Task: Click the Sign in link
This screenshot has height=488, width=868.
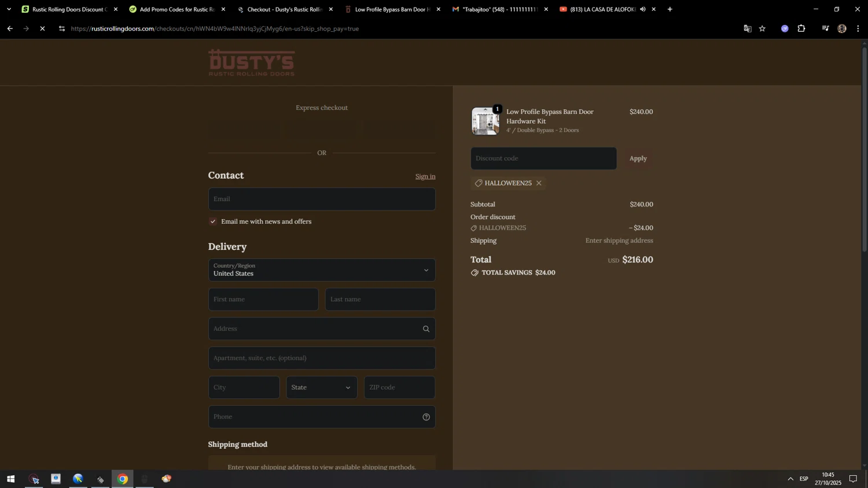Action: pos(425,176)
